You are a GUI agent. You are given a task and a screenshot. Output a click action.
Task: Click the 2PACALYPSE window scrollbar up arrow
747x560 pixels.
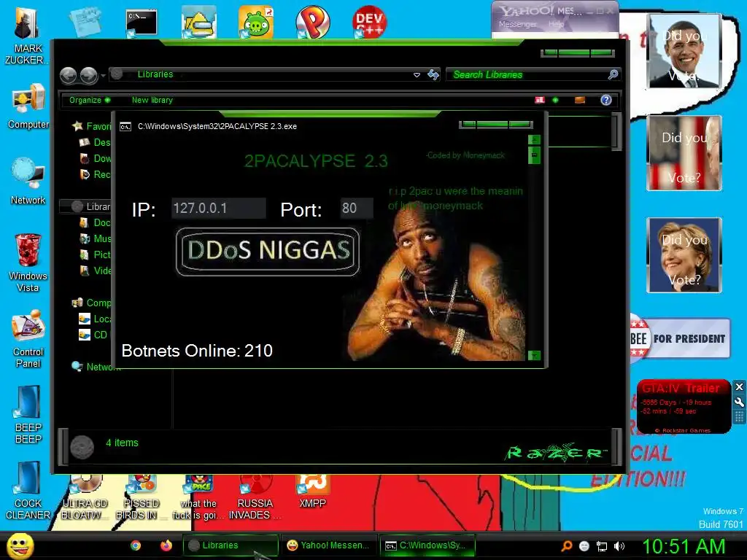[535, 139]
